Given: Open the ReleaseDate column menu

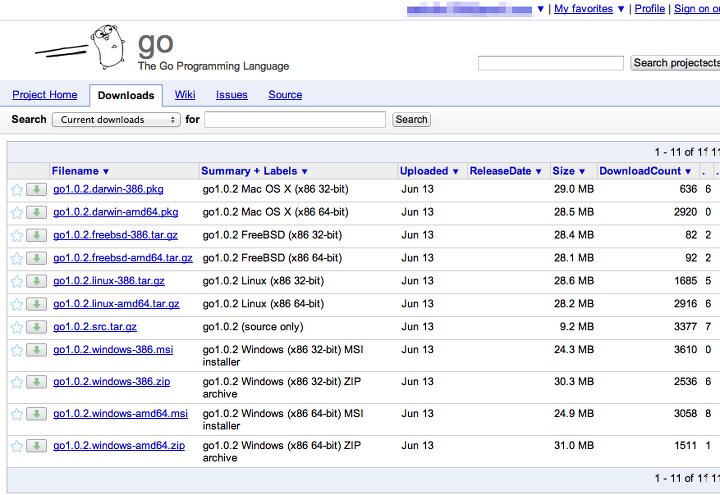Looking at the screenshot, I should click(x=505, y=171).
